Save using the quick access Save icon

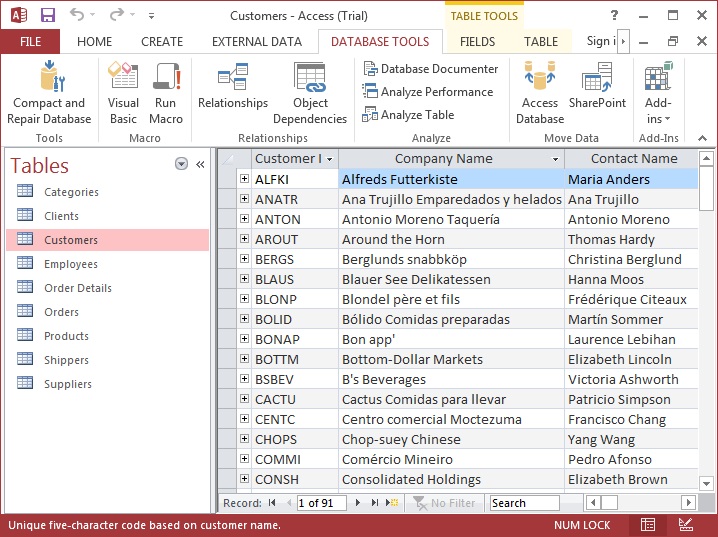[x=48, y=15]
